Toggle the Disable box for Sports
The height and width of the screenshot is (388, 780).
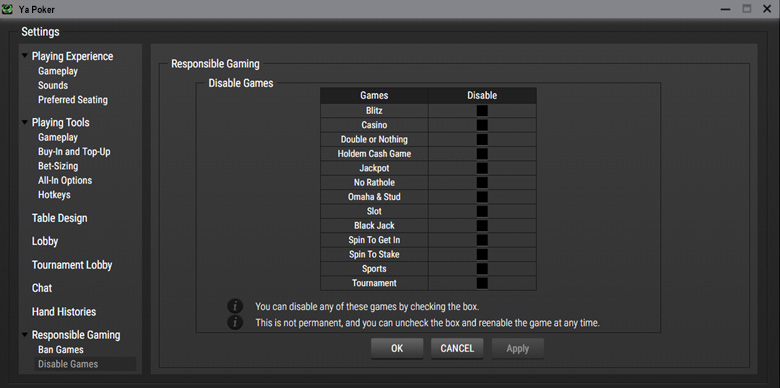[482, 269]
